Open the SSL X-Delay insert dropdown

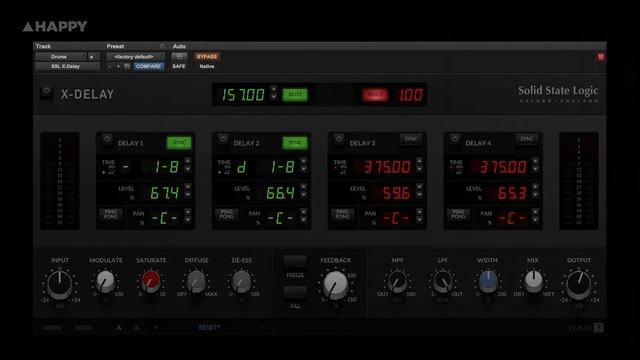[67, 66]
